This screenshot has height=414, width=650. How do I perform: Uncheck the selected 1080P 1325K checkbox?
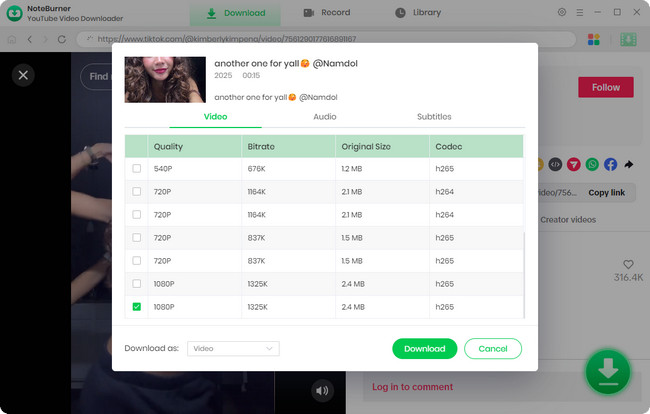click(136, 307)
